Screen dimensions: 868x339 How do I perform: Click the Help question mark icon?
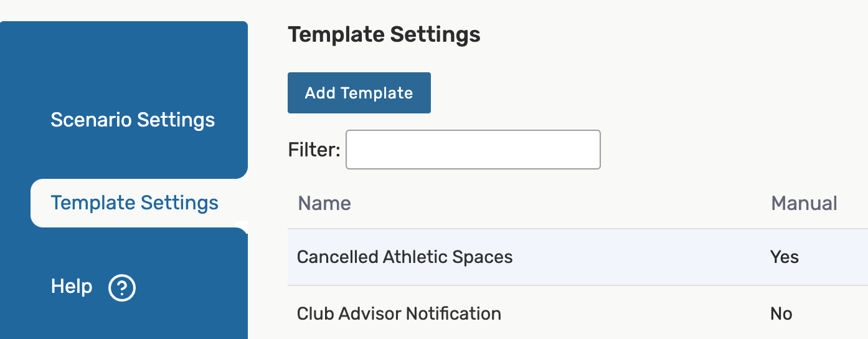click(122, 288)
